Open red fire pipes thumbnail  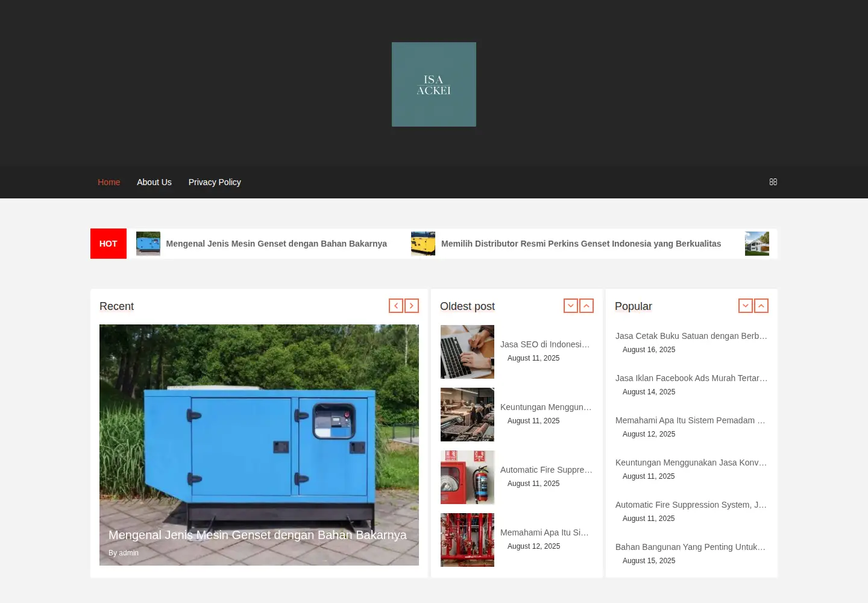[468, 540]
